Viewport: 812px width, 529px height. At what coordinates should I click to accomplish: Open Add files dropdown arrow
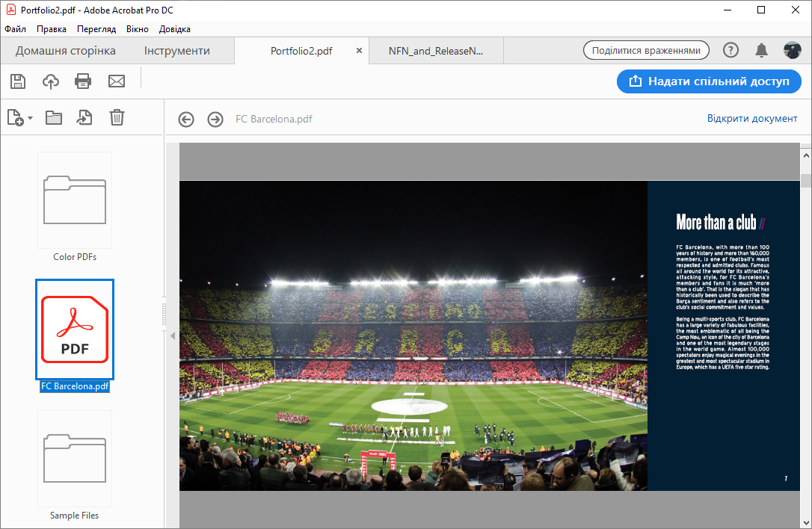(x=30, y=118)
